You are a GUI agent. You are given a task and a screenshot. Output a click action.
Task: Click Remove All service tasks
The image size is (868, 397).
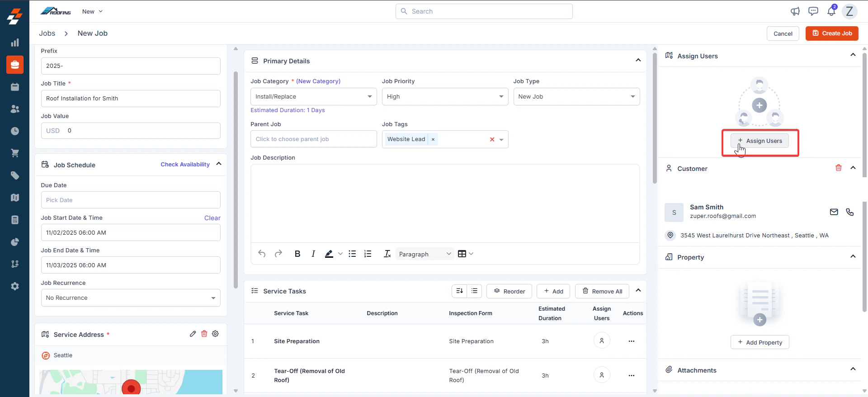click(x=602, y=291)
